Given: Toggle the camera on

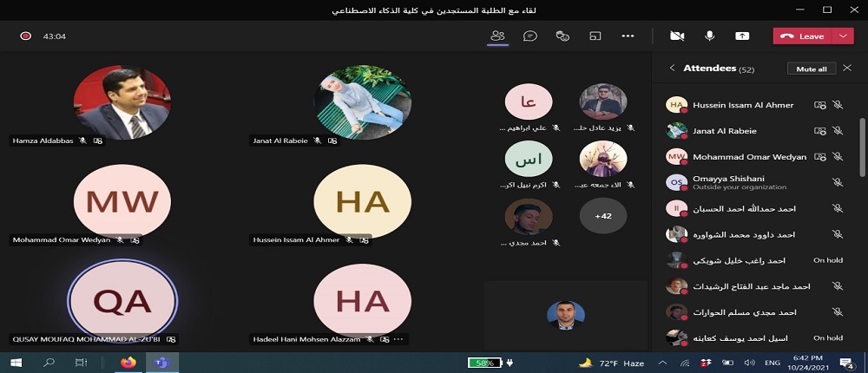Looking at the screenshot, I should (x=677, y=36).
